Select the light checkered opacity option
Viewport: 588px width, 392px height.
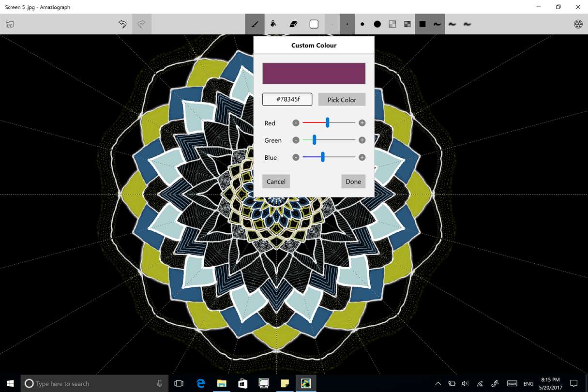click(x=392, y=24)
